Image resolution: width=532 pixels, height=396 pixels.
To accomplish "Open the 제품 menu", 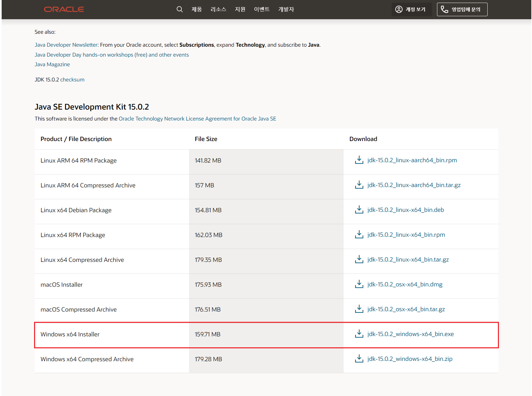I will (197, 9).
